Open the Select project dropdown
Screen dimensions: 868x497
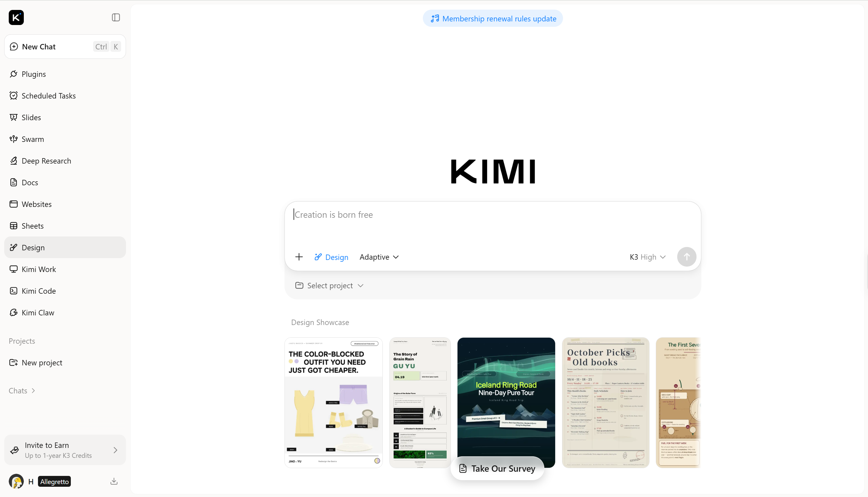click(x=329, y=285)
